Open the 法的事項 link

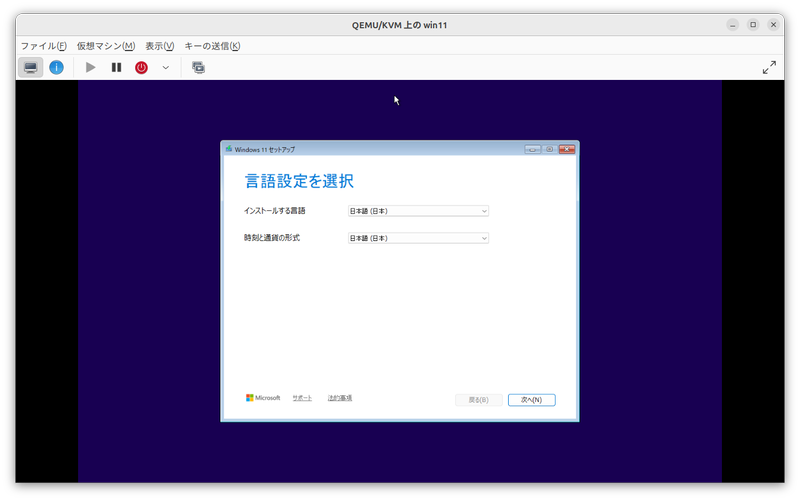click(340, 398)
